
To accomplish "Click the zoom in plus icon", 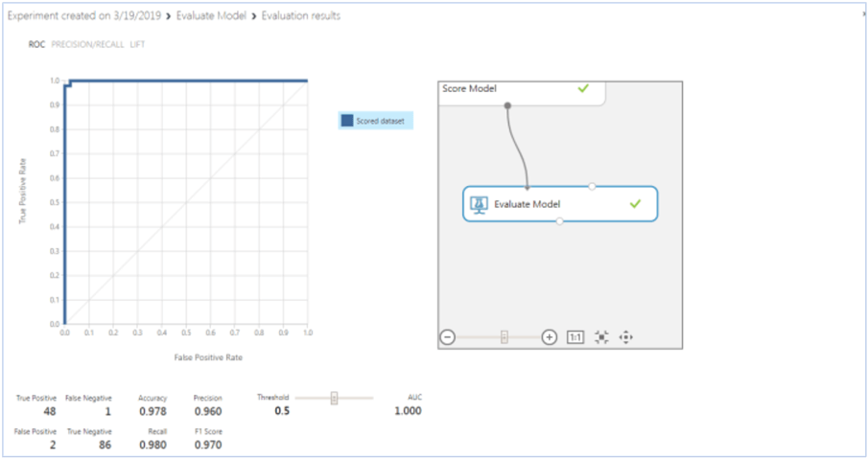I will (x=550, y=336).
